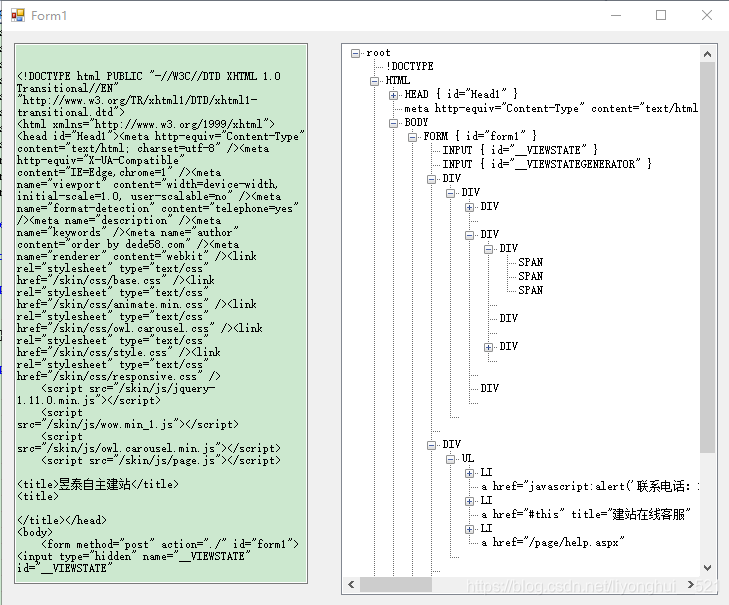Select the root label in the tree
This screenshot has width=729, height=605.
tap(378, 53)
